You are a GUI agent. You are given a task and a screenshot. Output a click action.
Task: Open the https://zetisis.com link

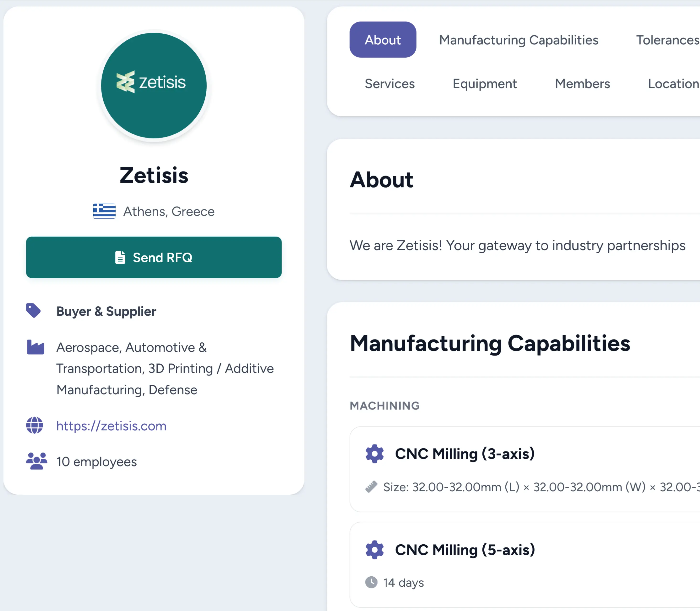pos(111,426)
